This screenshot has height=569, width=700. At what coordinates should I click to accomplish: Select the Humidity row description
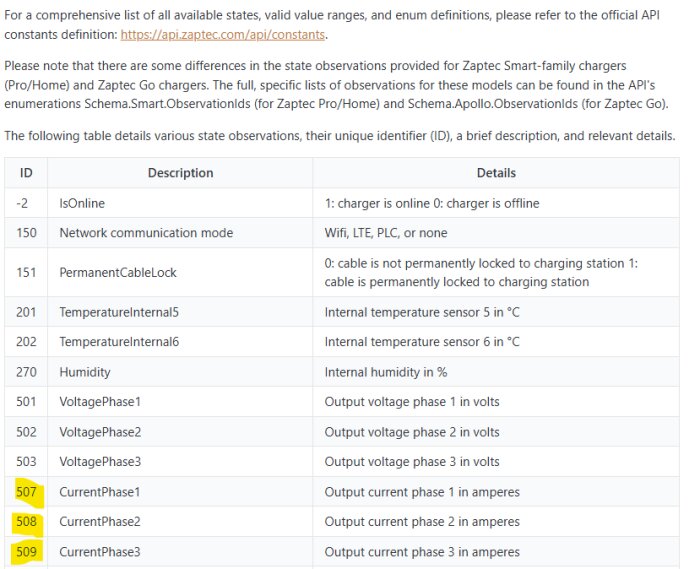pos(85,372)
